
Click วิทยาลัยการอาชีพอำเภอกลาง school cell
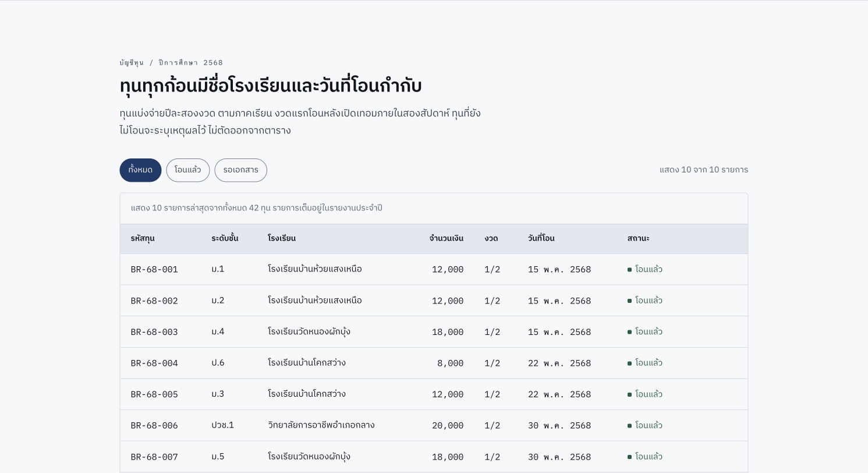(321, 425)
